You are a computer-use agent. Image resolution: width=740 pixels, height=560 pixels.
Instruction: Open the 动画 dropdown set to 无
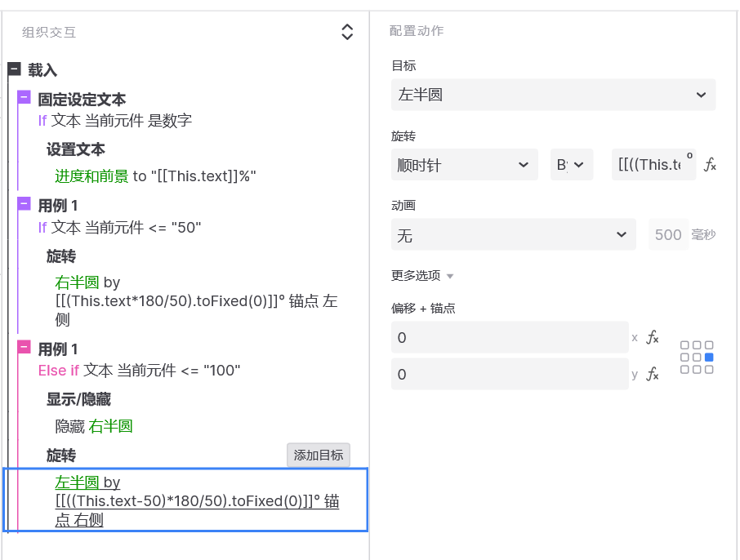(513, 235)
